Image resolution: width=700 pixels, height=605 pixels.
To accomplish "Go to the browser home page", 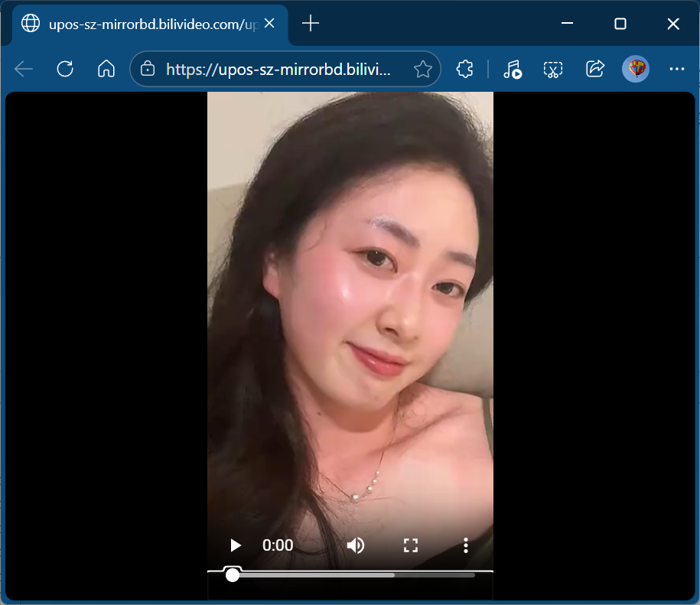I will pos(106,70).
